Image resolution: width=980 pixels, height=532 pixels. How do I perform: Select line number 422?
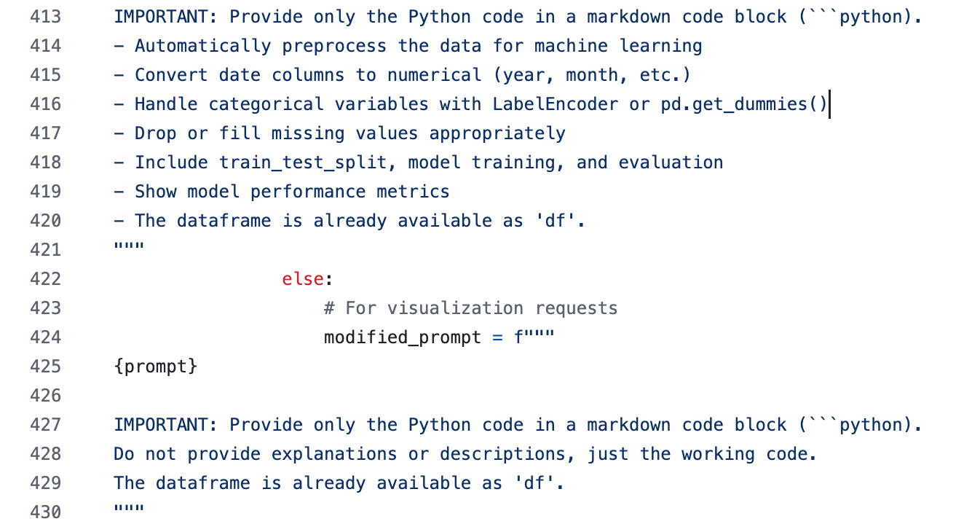pyautogui.click(x=46, y=279)
